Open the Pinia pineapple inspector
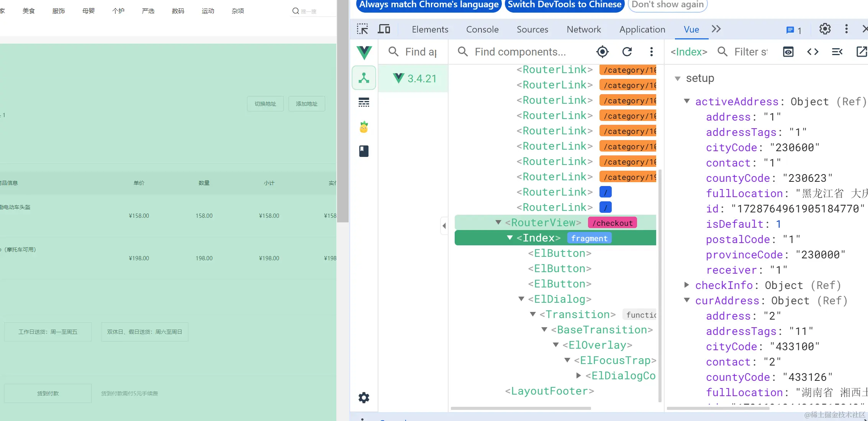Viewport: 868px width, 421px height. [x=364, y=127]
